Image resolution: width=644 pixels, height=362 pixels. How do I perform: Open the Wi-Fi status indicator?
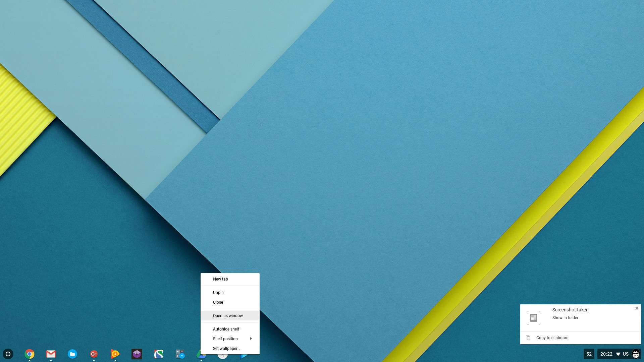[618, 354]
